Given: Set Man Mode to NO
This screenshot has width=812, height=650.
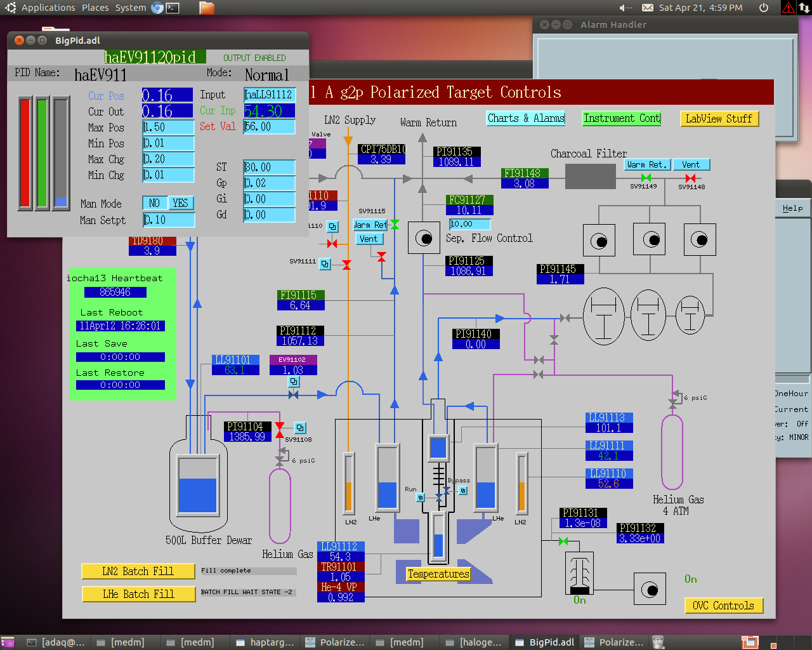Looking at the screenshot, I should (154, 203).
